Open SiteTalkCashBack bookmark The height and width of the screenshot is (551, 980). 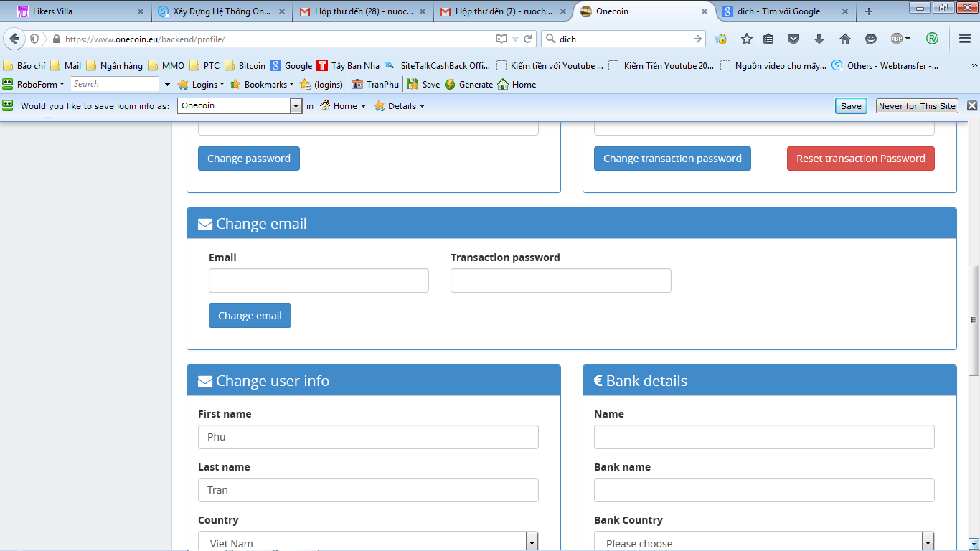pyautogui.click(x=438, y=65)
